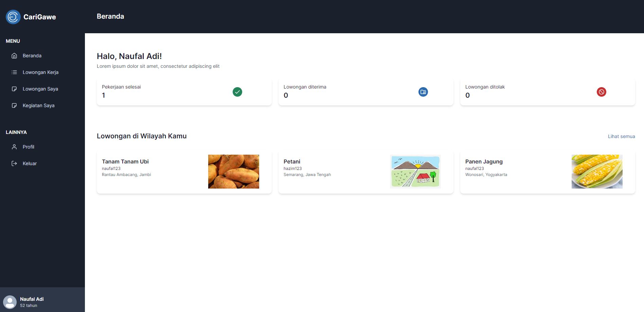Image resolution: width=644 pixels, height=312 pixels.
Task: Click the Lowongan ditolak count of 0
Action: [468, 95]
